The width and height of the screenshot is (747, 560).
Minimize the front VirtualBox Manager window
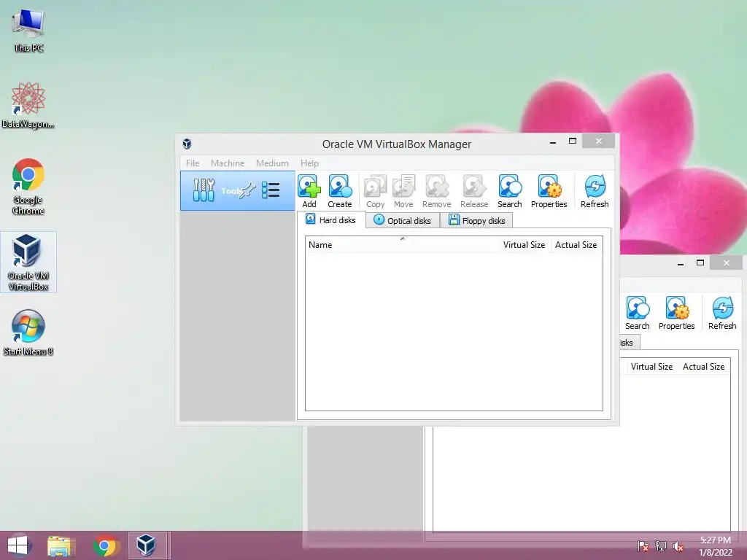tap(553, 141)
